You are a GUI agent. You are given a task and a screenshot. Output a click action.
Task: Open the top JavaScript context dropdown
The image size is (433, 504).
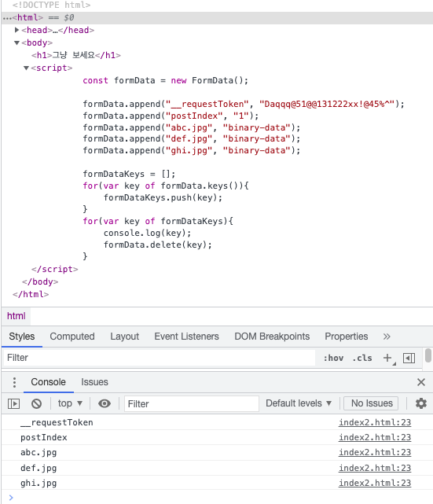[70, 403]
